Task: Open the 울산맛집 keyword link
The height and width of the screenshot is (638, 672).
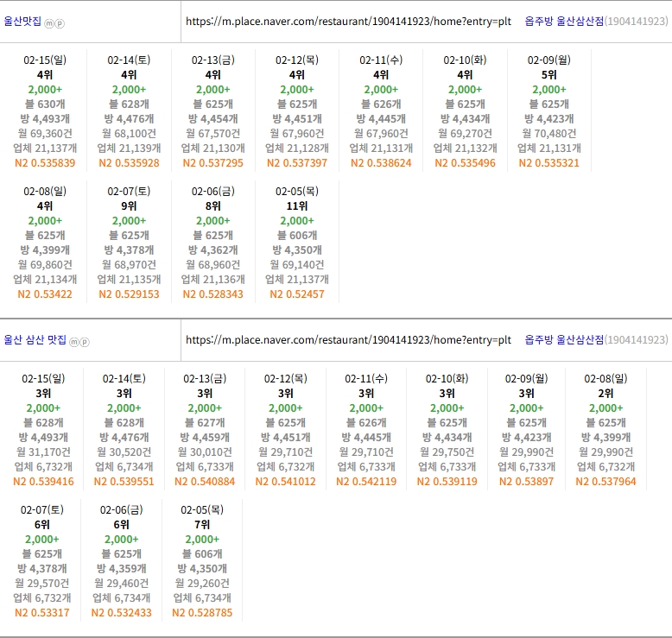Action: point(22,22)
